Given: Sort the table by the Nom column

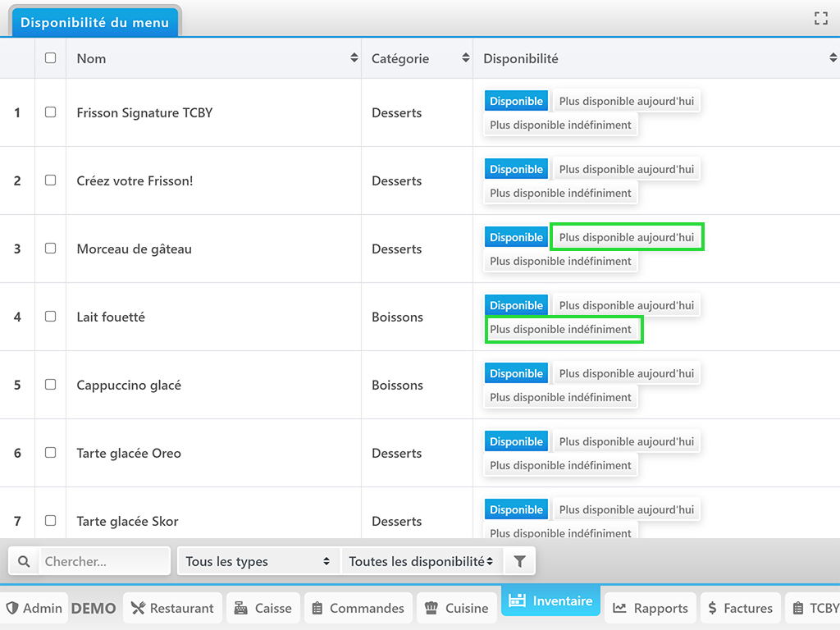Looking at the screenshot, I should pos(354,58).
